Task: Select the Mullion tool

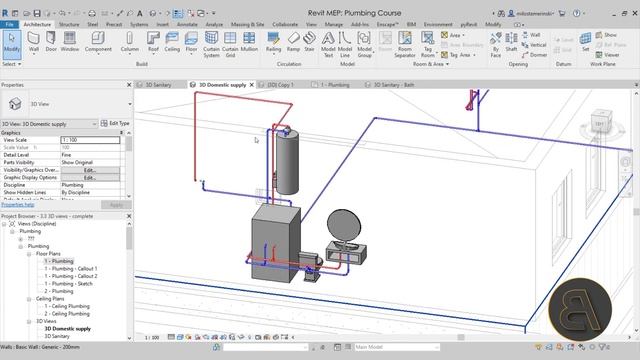Action: pyautogui.click(x=249, y=42)
